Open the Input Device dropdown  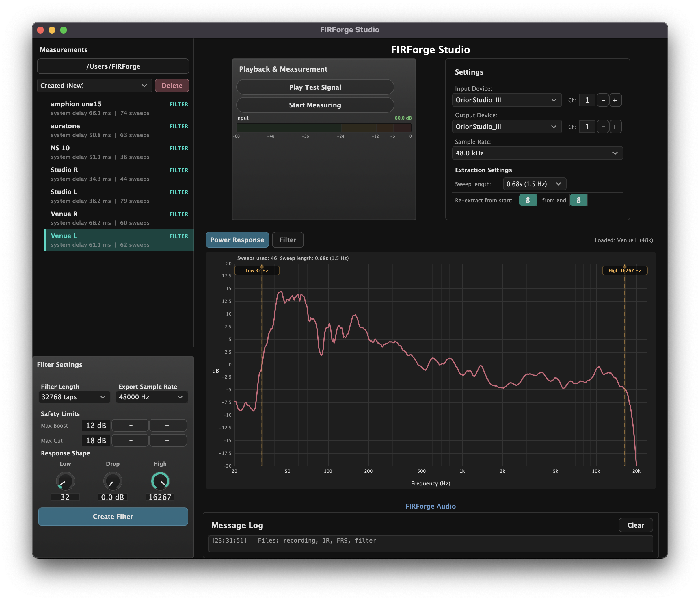pos(507,100)
